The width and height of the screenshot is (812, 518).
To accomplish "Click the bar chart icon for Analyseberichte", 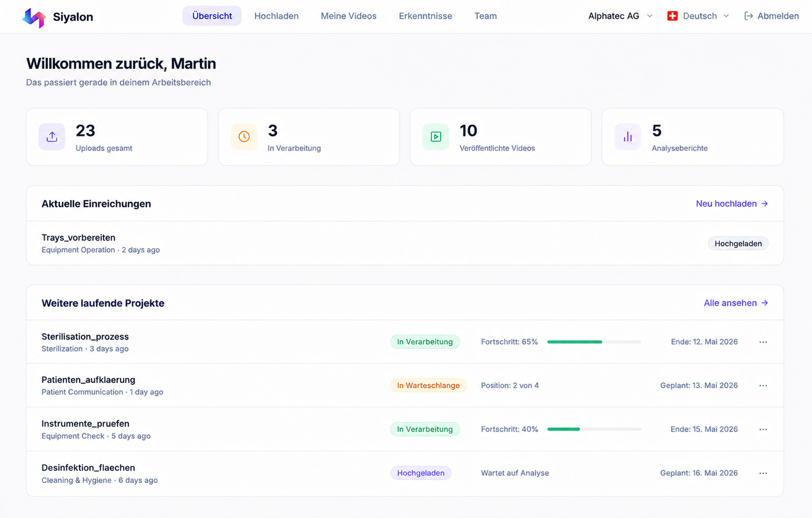I will [x=628, y=136].
